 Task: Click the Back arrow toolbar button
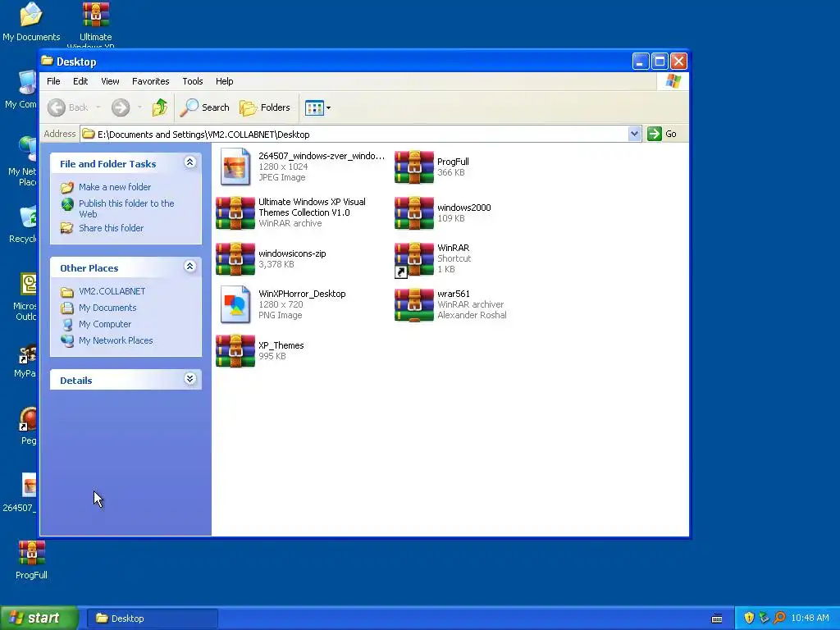coord(67,107)
